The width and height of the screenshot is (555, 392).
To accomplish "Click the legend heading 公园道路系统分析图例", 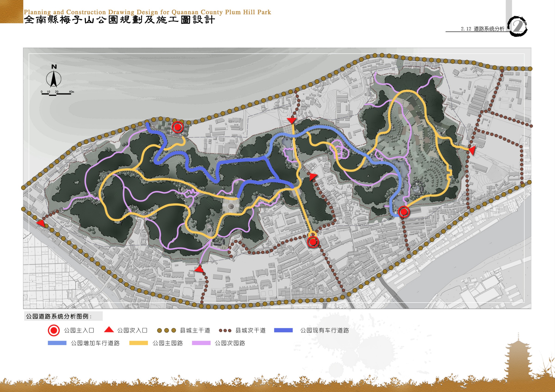I will (59, 316).
